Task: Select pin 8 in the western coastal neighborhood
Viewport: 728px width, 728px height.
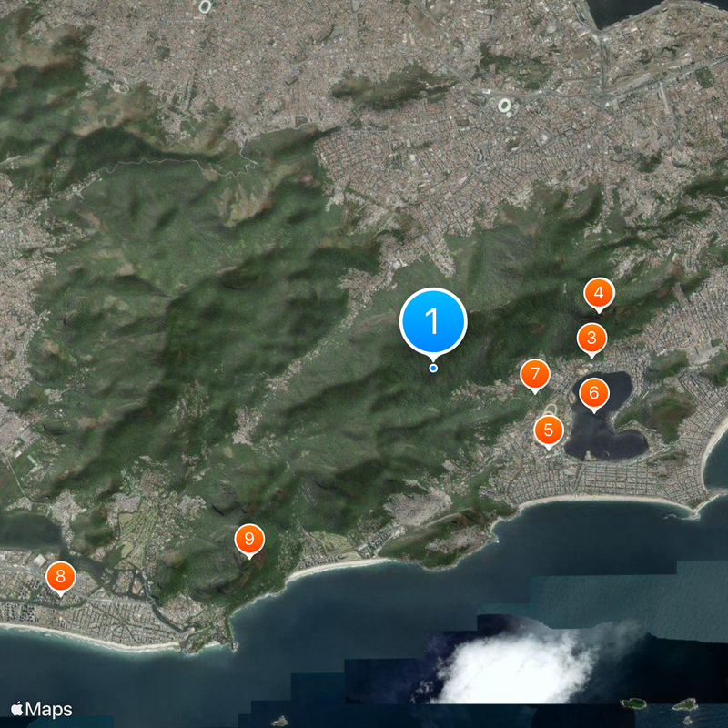Action: [60, 575]
